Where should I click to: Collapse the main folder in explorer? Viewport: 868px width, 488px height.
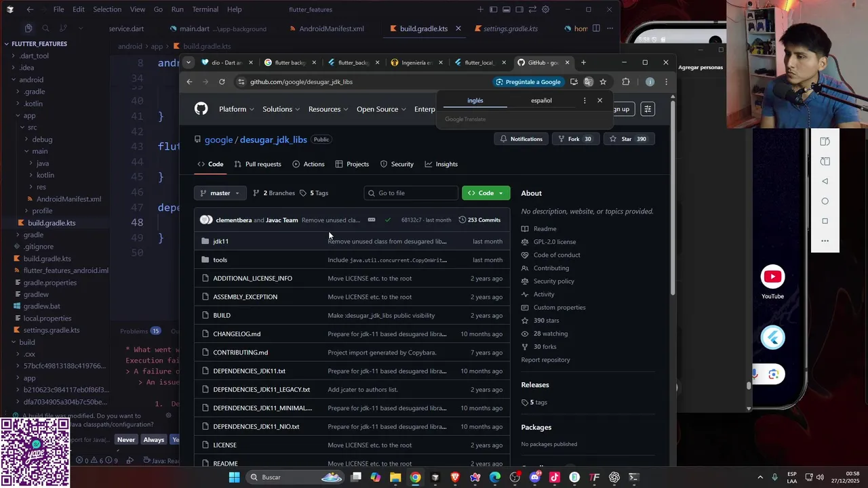tap(39, 151)
